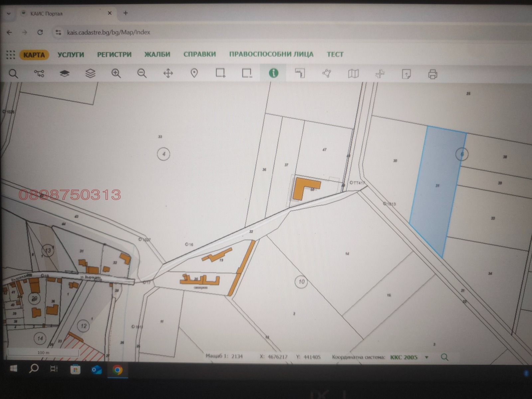The image size is (532, 399).
Task: Click the КАРТА button
Action: tap(34, 55)
